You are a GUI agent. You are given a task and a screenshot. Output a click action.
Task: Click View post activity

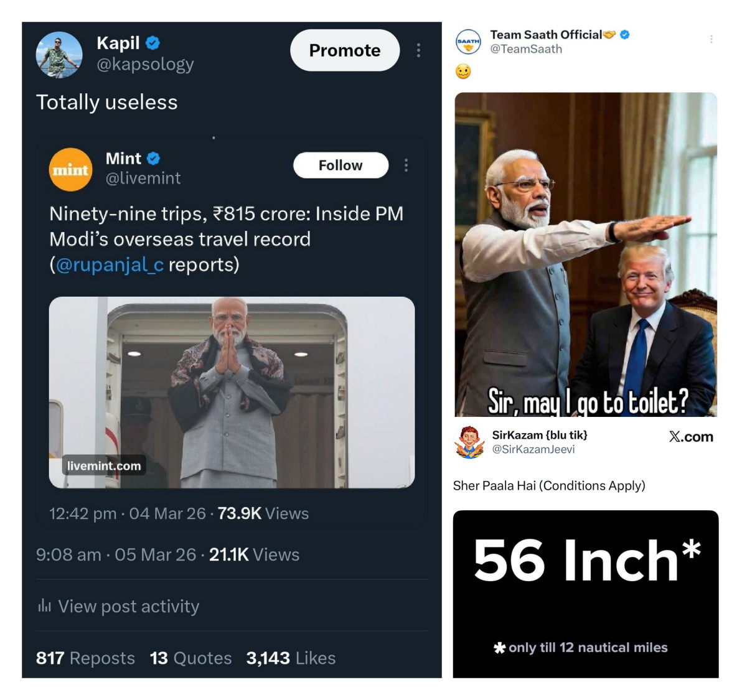(x=128, y=606)
